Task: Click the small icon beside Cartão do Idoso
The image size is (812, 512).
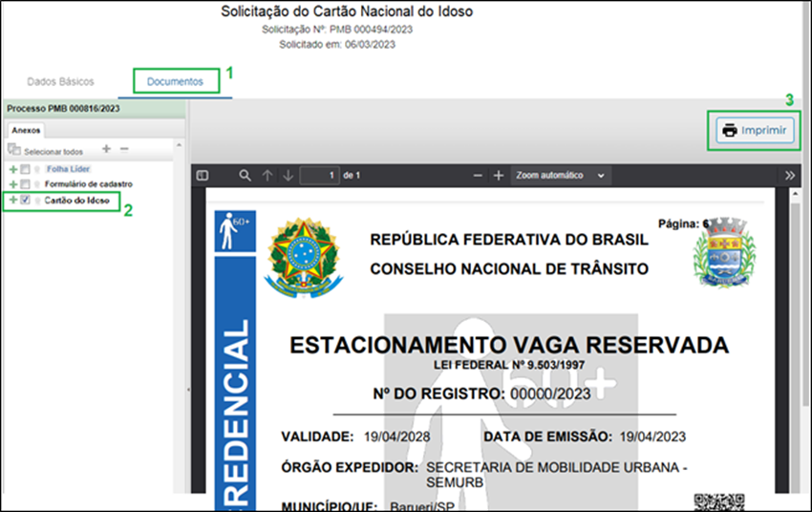Action: click(37, 201)
